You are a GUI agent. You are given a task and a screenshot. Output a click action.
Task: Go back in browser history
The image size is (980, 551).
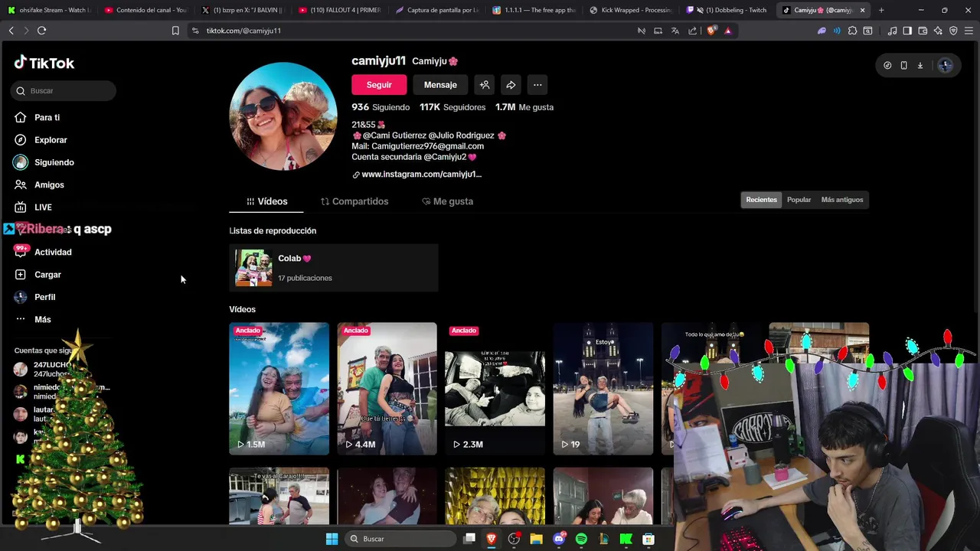pyautogui.click(x=11, y=31)
